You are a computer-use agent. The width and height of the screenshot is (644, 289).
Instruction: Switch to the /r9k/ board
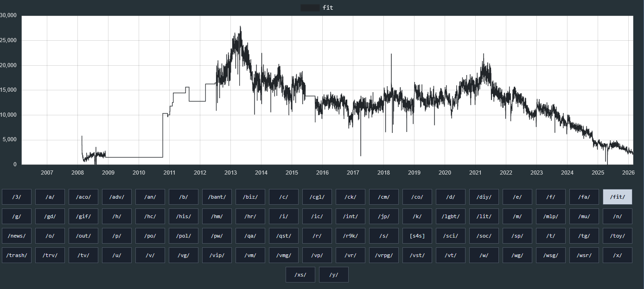351,236
